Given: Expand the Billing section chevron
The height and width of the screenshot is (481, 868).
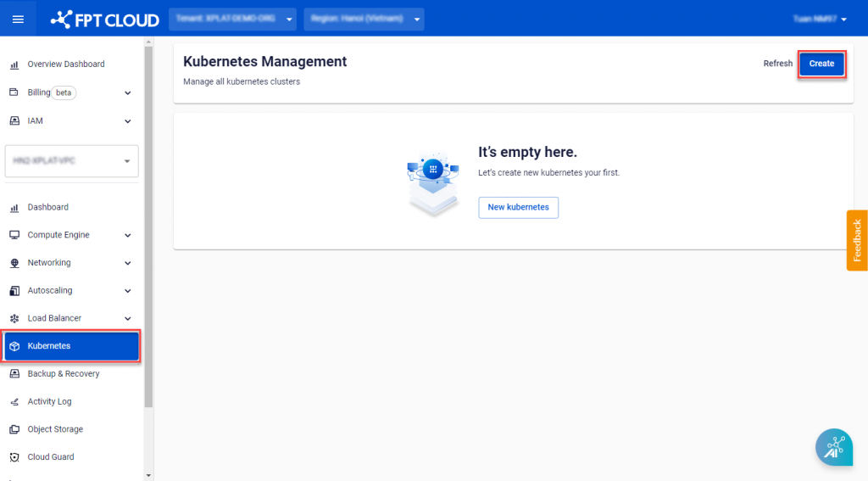Looking at the screenshot, I should [128, 92].
